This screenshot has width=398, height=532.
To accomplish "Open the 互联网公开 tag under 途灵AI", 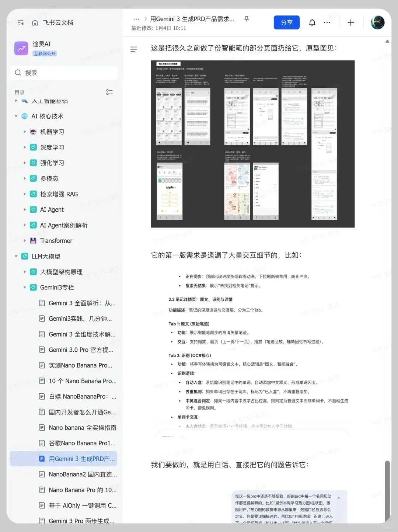I will [x=45, y=53].
